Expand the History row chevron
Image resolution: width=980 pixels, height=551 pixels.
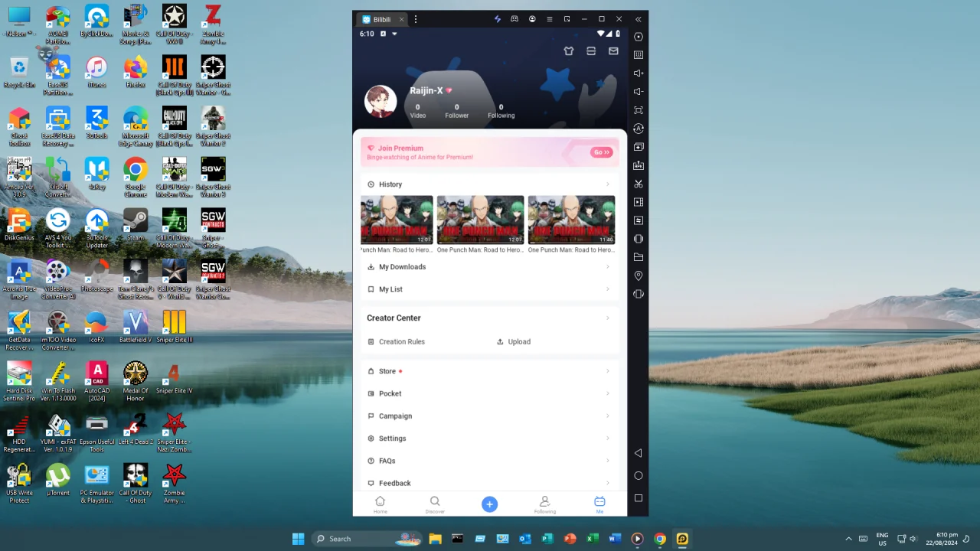[x=608, y=184]
